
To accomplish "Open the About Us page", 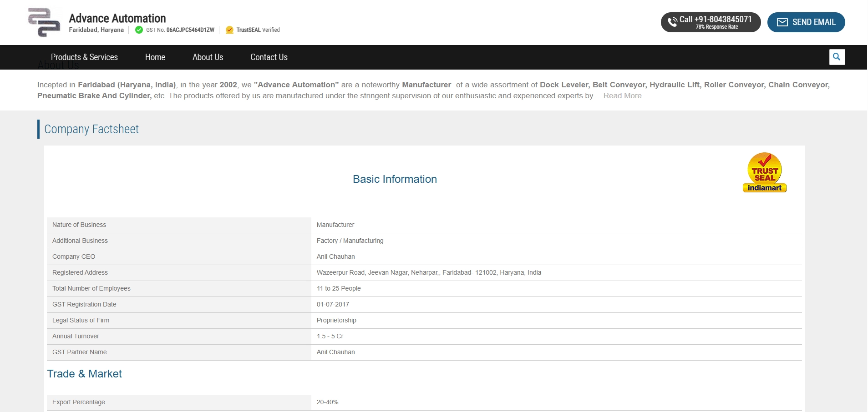I will 208,57.
